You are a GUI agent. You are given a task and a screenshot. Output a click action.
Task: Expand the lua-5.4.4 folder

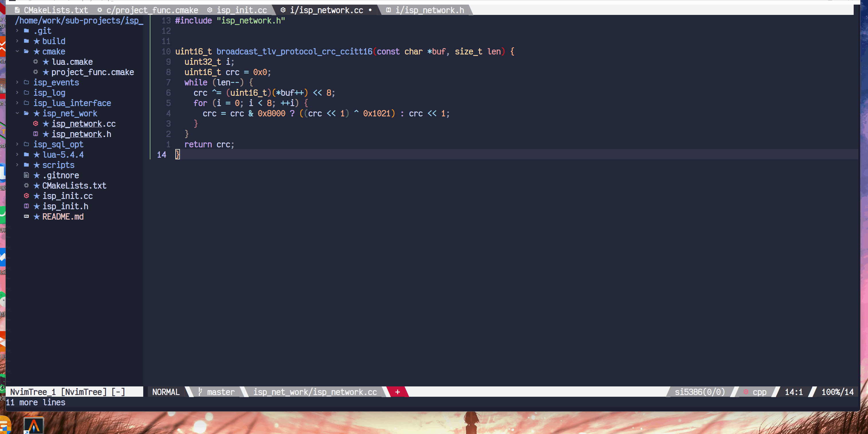tap(17, 155)
